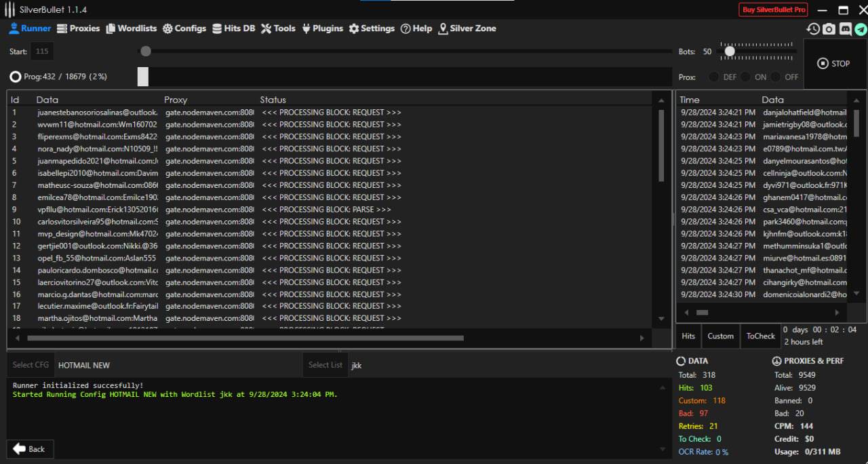Click the Time column header
868x464 pixels.
(x=690, y=100)
